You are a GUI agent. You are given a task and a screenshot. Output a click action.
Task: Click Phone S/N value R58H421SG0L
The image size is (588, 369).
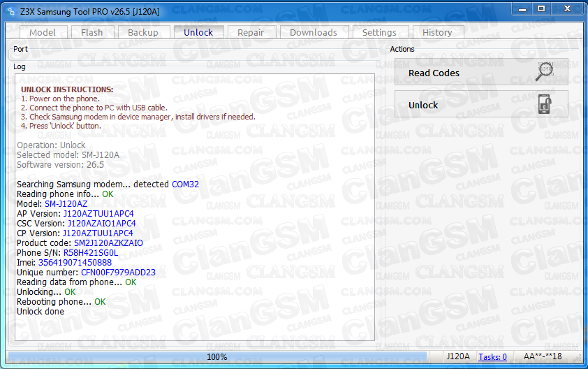click(91, 252)
